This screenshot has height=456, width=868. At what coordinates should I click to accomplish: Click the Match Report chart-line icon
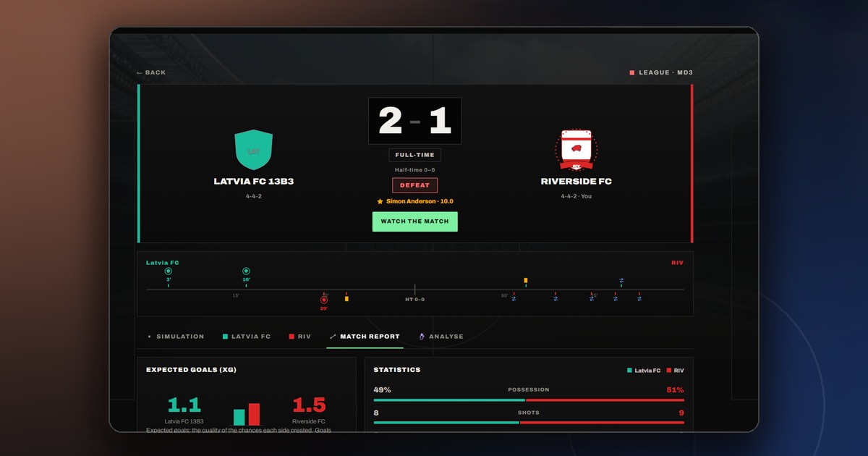coord(333,337)
